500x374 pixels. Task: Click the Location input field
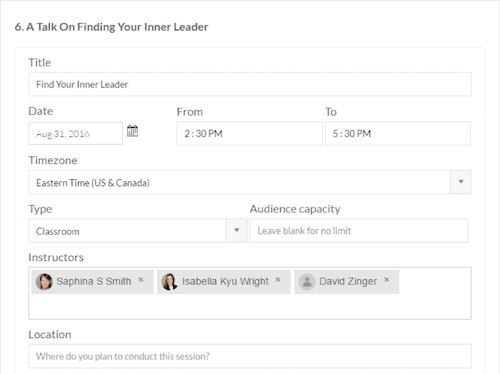pyautogui.click(x=250, y=356)
